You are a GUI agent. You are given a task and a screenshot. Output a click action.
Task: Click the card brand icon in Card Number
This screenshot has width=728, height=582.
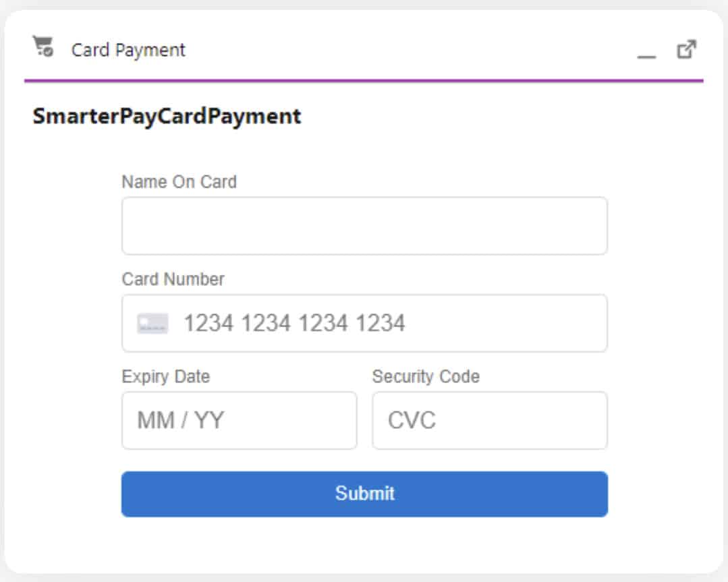pyautogui.click(x=152, y=324)
